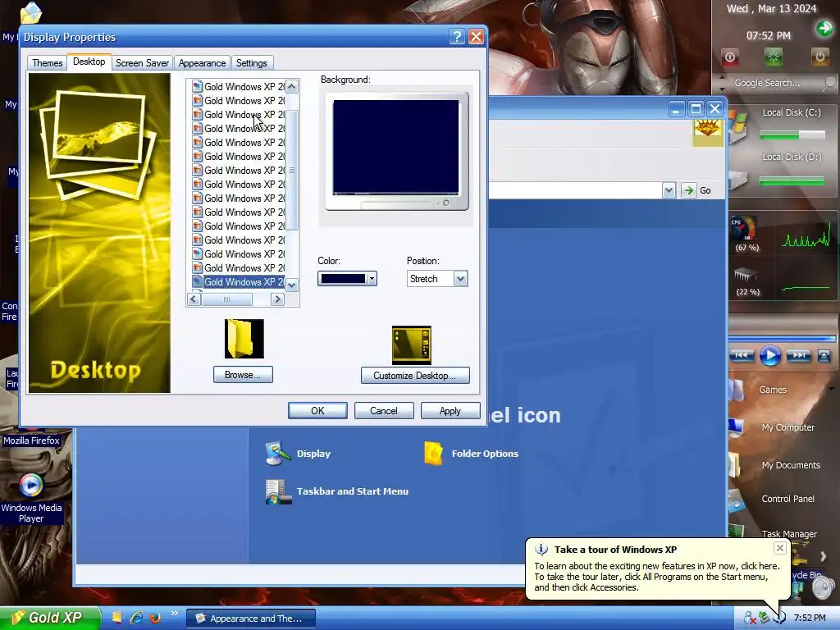
Task: Click the media player seek bar
Action: [x=782, y=339]
